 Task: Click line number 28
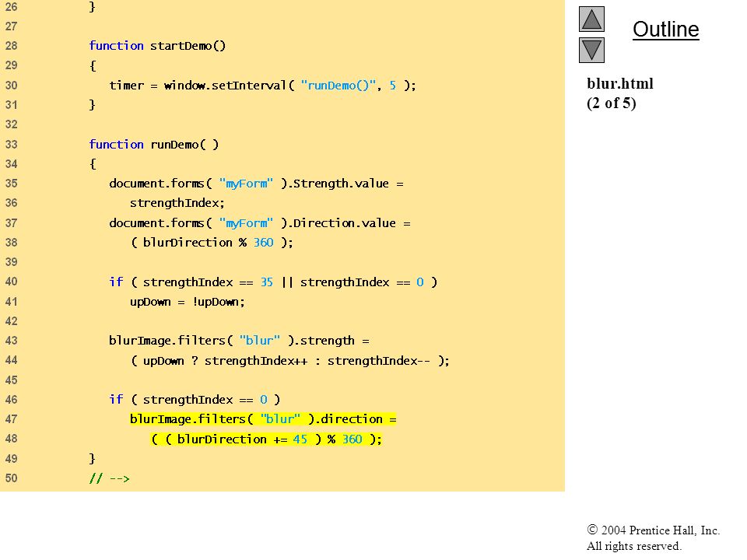[12, 46]
